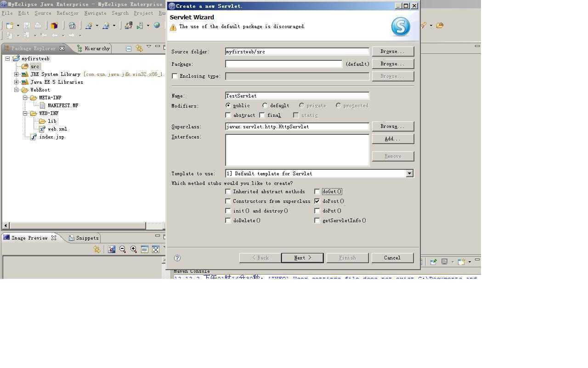The width and height of the screenshot is (588, 368).
Task: Enable the final modifier checkbox
Action: [262, 115]
